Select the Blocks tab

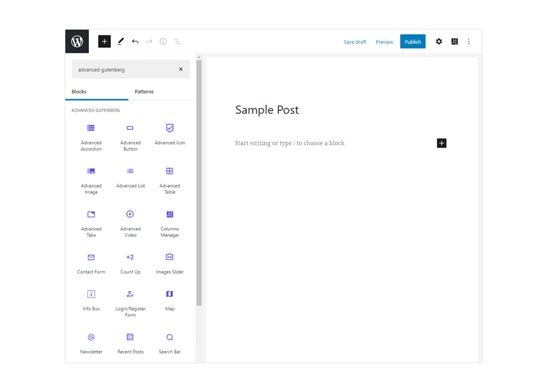click(79, 92)
